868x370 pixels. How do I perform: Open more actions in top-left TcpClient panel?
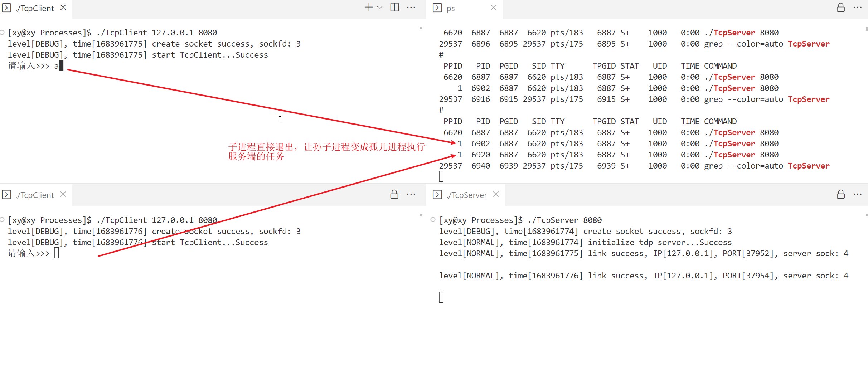pos(411,8)
